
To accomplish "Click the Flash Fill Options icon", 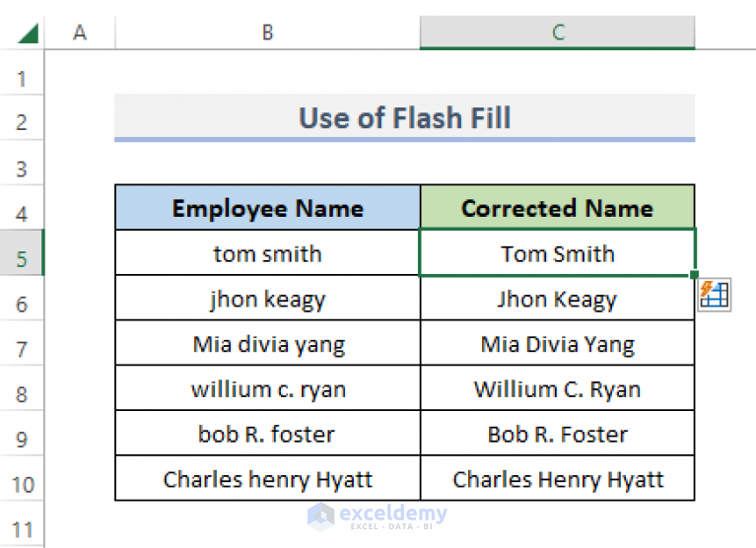I will (x=714, y=295).
